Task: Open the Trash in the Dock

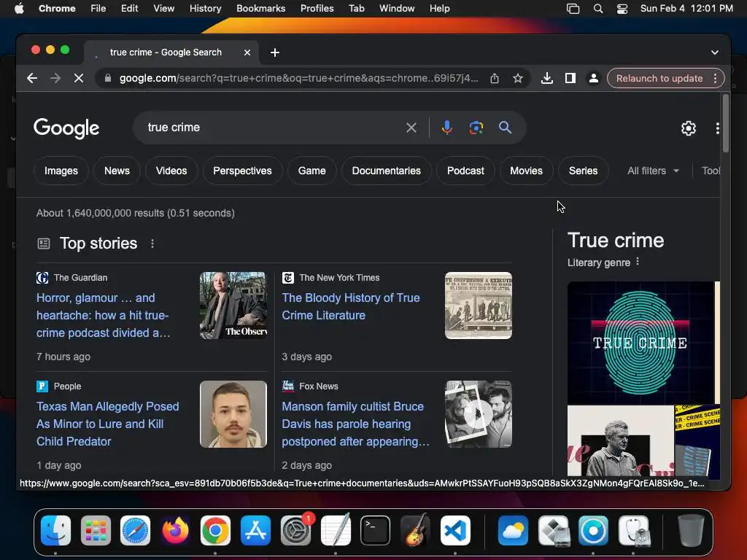Action: [691, 530]
